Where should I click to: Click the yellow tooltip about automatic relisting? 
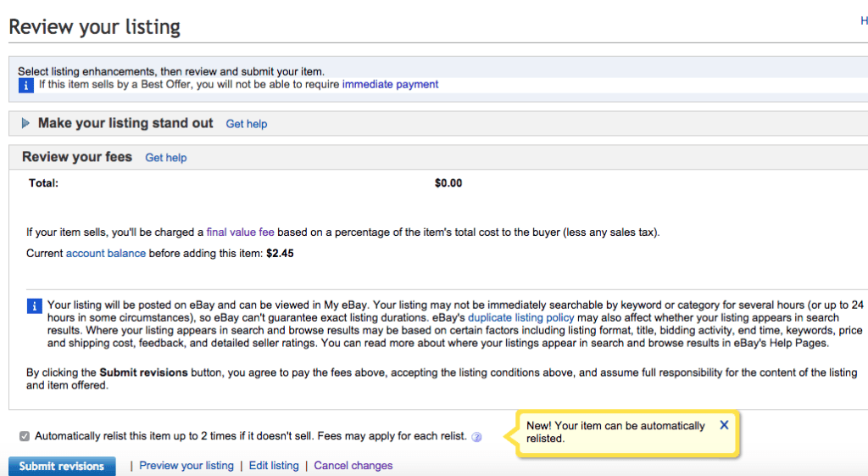click(615, 432)
